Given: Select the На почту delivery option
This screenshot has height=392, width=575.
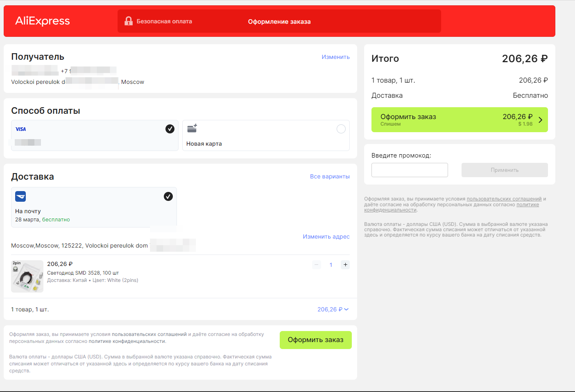Looking at the screenshot, I should [x=94, y=207].
